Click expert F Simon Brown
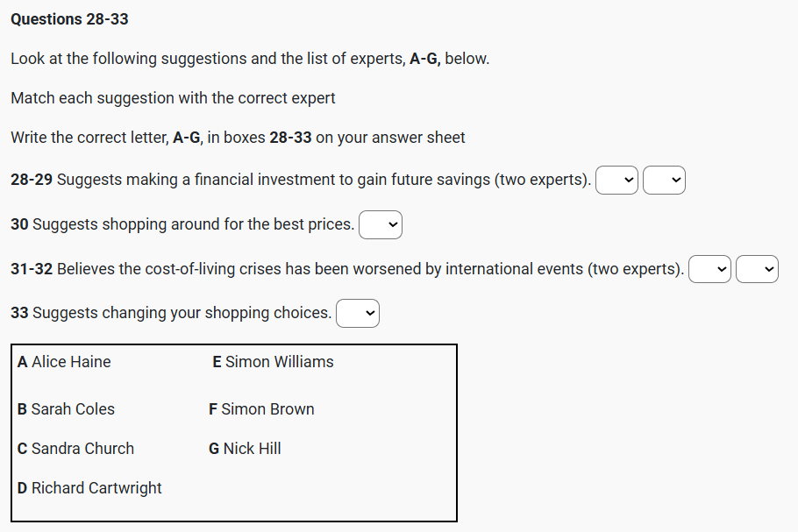Image resolution: width=798 pixels, height=532 pixels. [261, 409]
